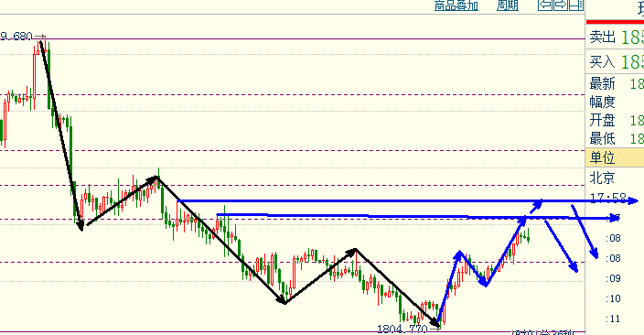Click the panel layout icon beside the arrows
The image size is (644, 335).
tap(575, 5)
